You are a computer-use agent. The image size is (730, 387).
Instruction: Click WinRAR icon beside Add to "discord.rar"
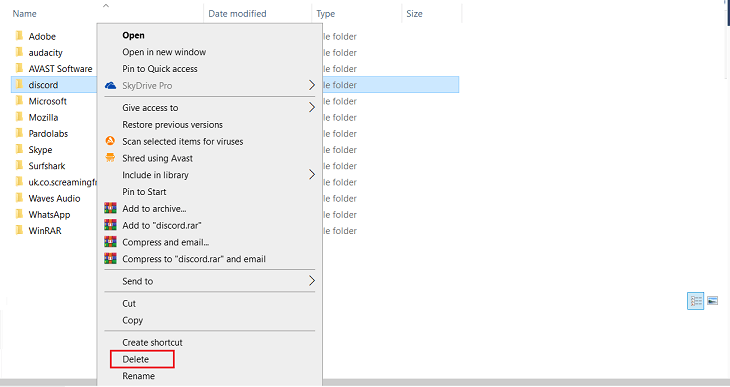pyautogui.click(x=110, y=225)
